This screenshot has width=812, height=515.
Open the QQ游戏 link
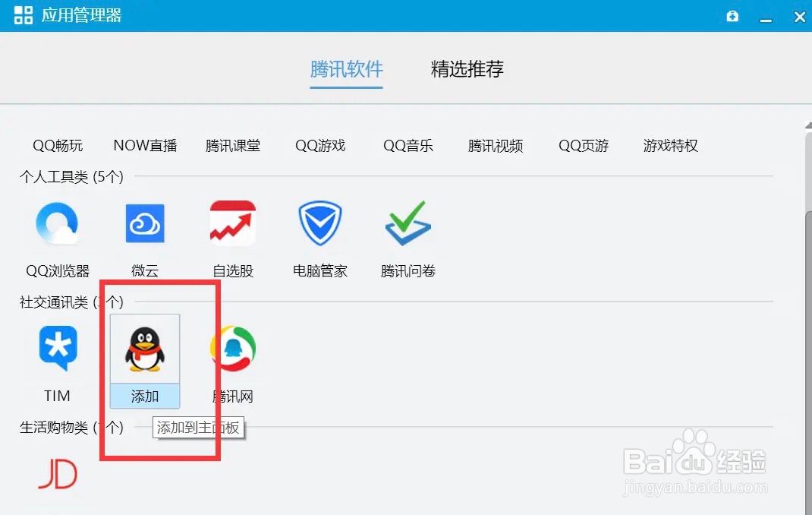coord(320,146)
